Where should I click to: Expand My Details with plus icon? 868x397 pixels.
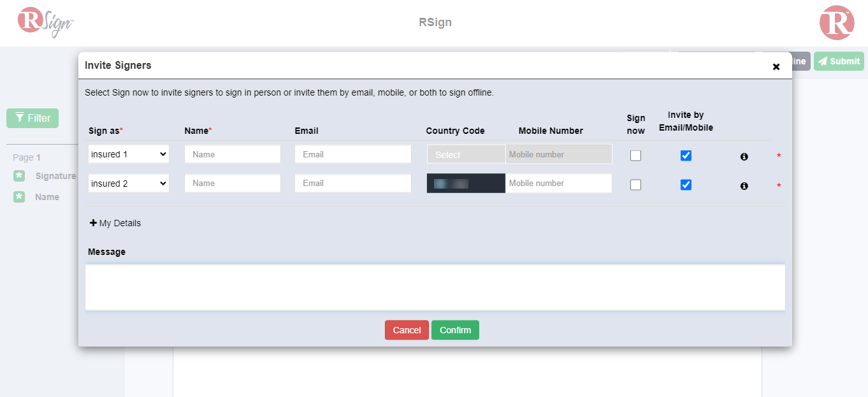point(94,223)
